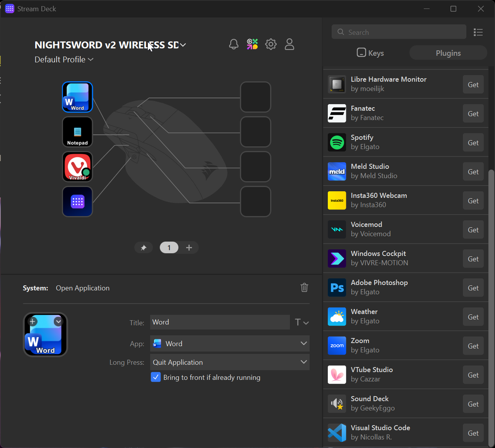This screenshot has width=495, height=448.
Task: Get the Adobe Photoshop plugin
Action: pos(473,288)
